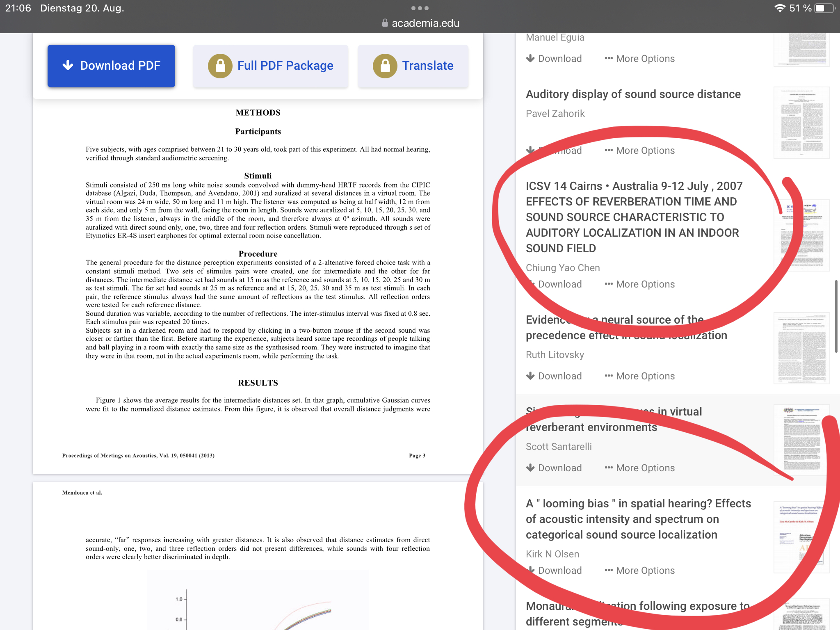Download the Kirk N Olsen paper
Image resolution: width=840 pixels, height=630 pixels.
tap(554, 571)
